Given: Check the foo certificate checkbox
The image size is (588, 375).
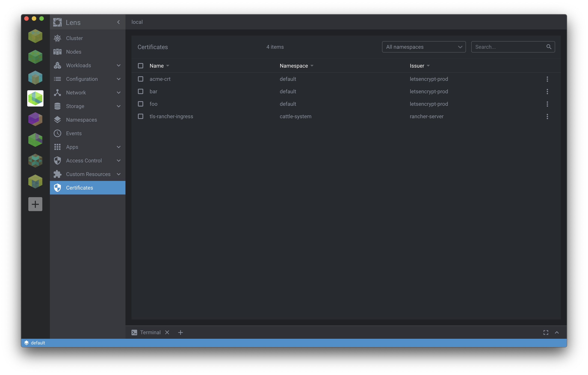Looking at the screenshot, I should 140,104.
